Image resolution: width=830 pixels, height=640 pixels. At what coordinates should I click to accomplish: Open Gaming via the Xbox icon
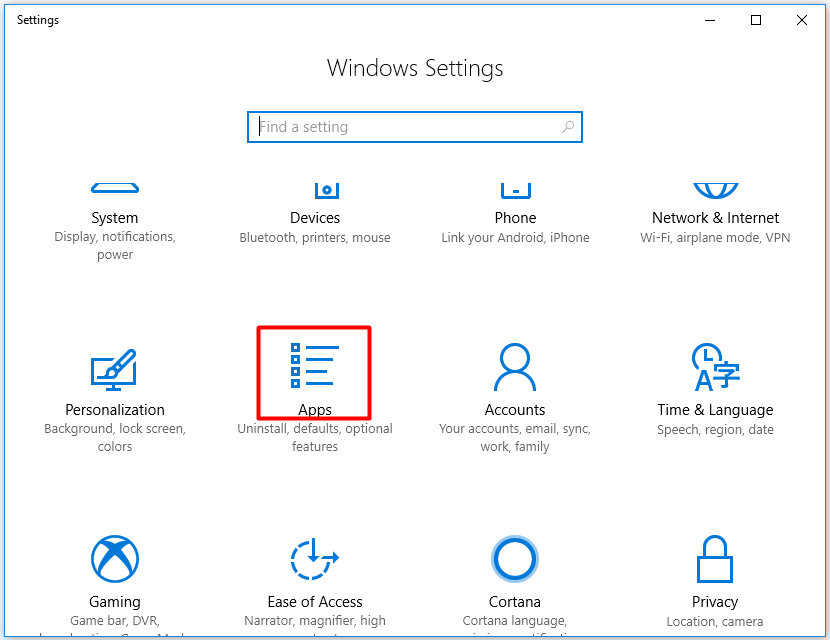(x=115, y=558)
